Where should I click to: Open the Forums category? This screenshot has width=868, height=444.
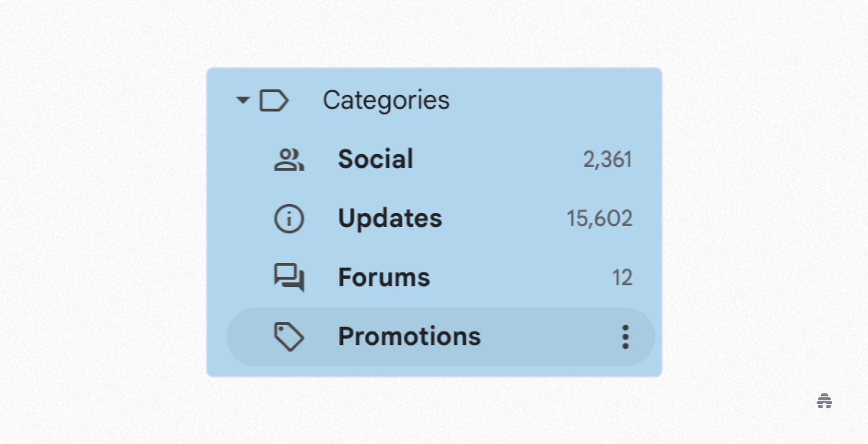point(384,278)
